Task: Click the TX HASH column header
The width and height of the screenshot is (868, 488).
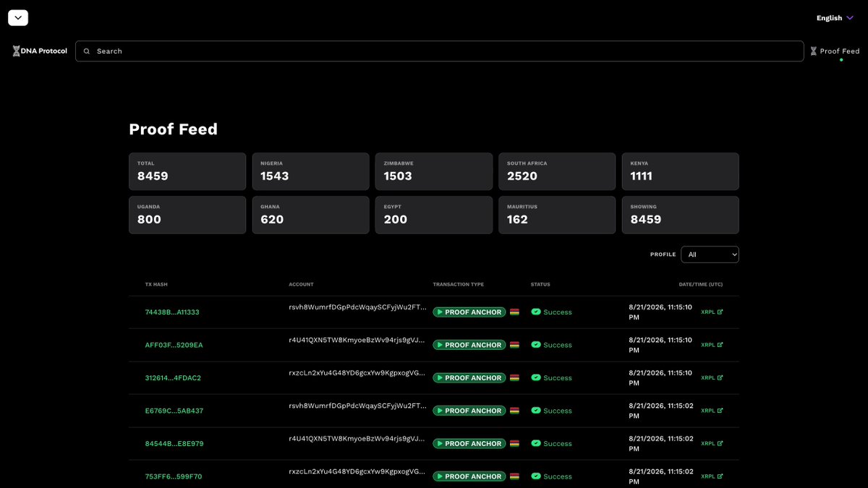Action: point(156,284)
